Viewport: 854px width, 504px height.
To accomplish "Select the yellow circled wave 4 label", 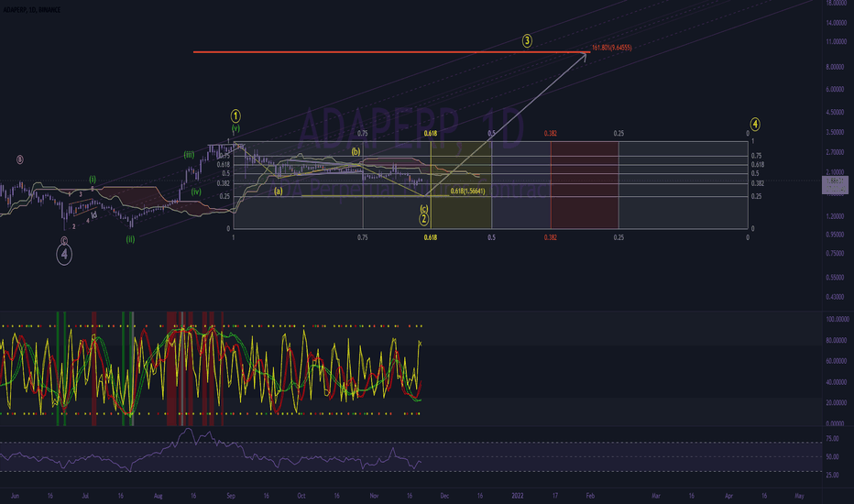I will tap(755, 125).
